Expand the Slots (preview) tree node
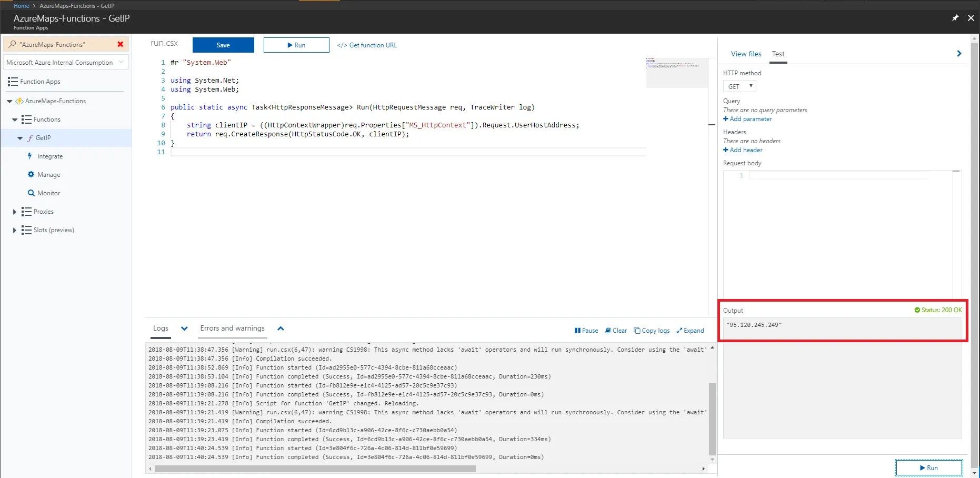 [x=14, y=230]
